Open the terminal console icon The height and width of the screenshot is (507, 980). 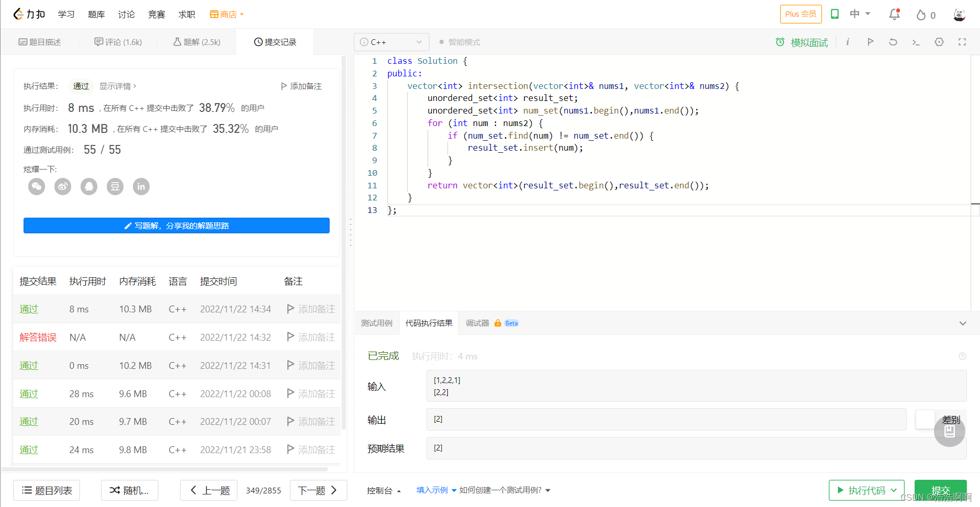pyautogui.click(x=916, y=42)
